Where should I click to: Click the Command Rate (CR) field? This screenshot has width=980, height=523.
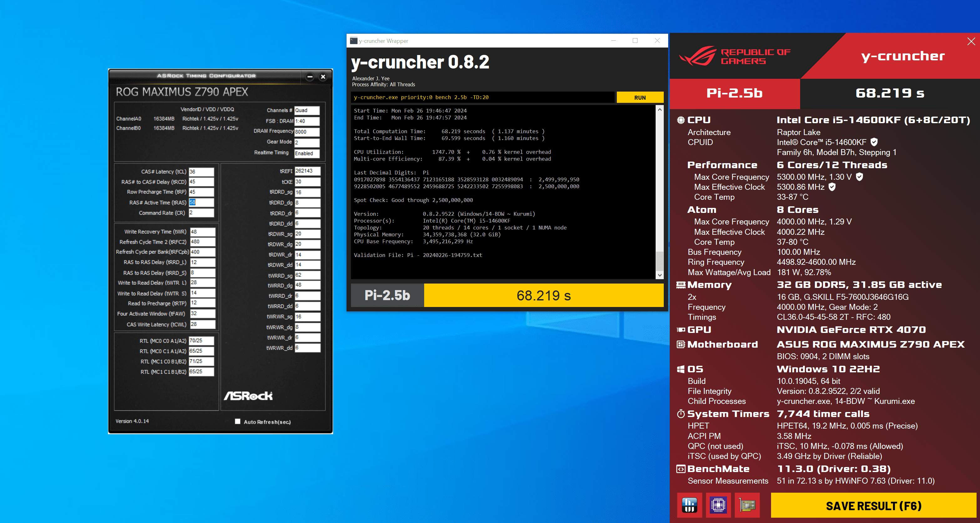[201, 213]
